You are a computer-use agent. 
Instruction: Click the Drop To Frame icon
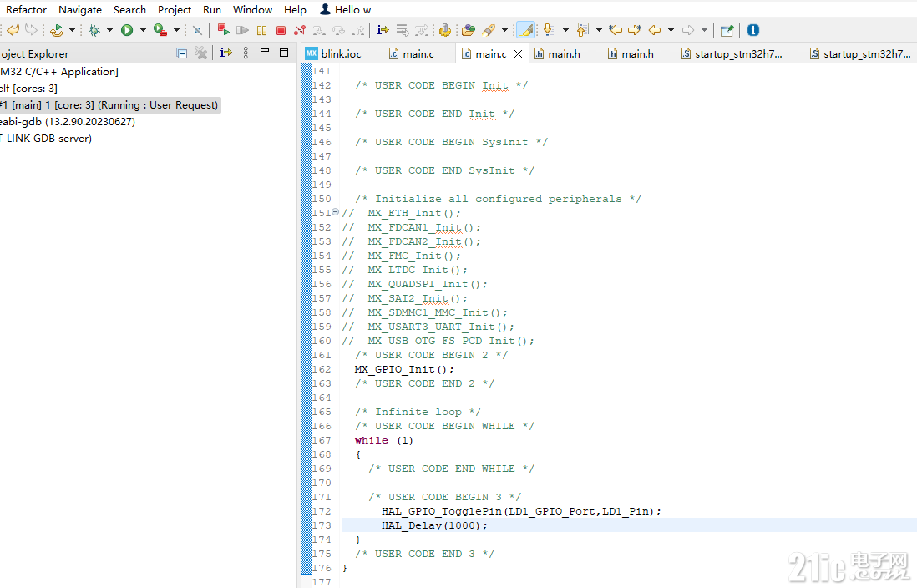403,30
